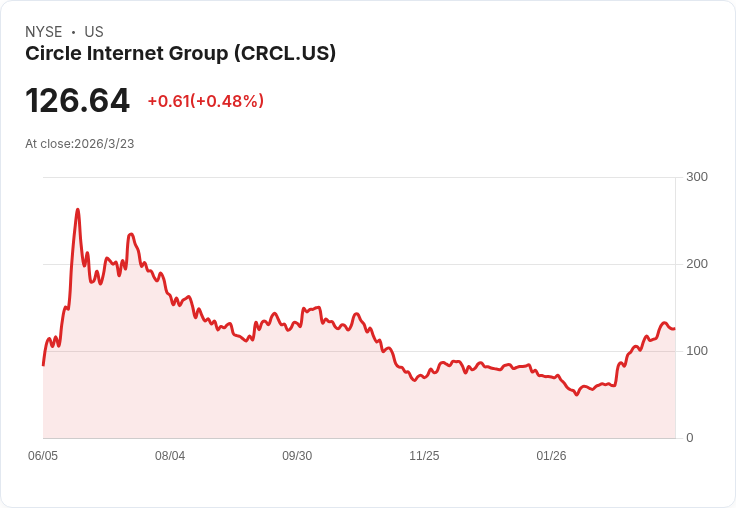Click the rightmost end of the price line
Image resolution: width=736 pixels, height=508 pixels.
click(674, 329)
